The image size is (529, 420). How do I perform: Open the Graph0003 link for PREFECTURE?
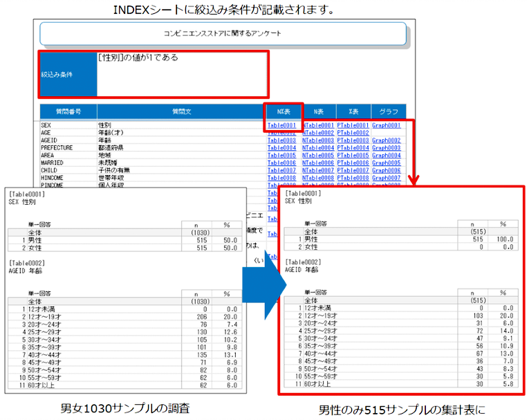point(387,147)
